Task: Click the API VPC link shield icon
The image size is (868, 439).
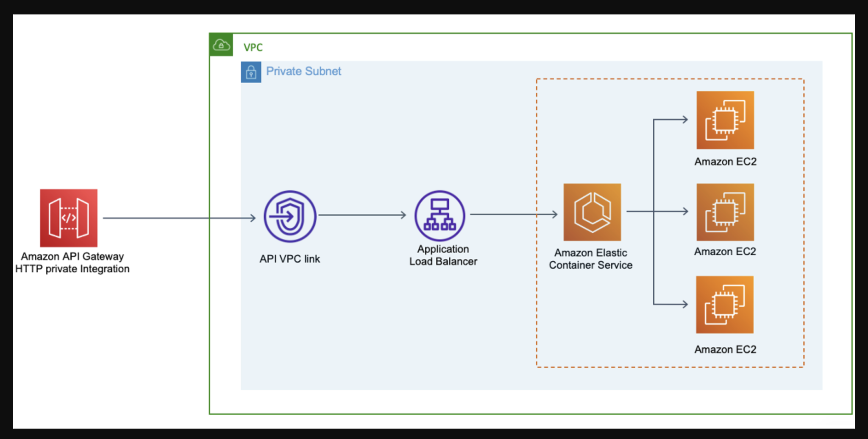Action: [x=289, y=216]
